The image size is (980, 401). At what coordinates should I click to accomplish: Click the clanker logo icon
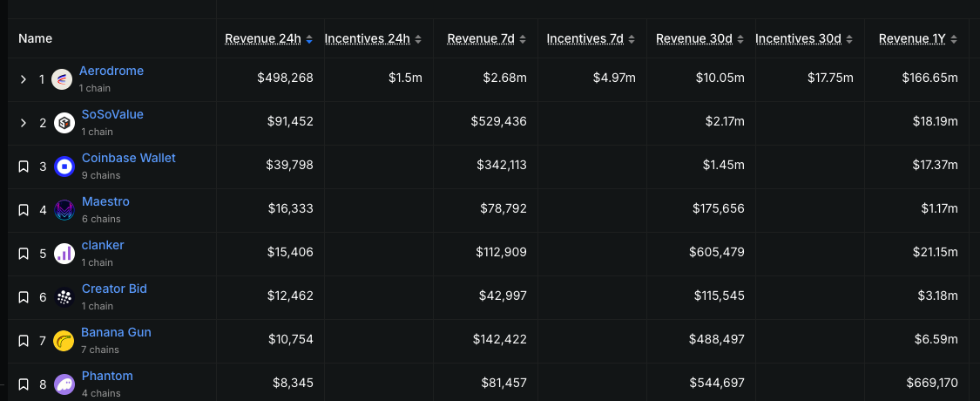(64, 254)
